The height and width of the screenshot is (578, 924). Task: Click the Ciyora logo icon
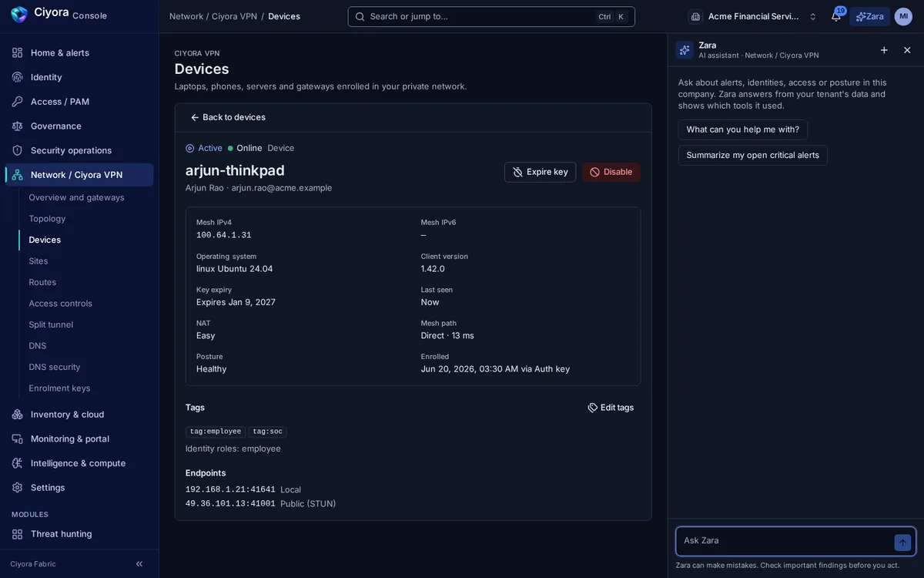click(19, 14)
